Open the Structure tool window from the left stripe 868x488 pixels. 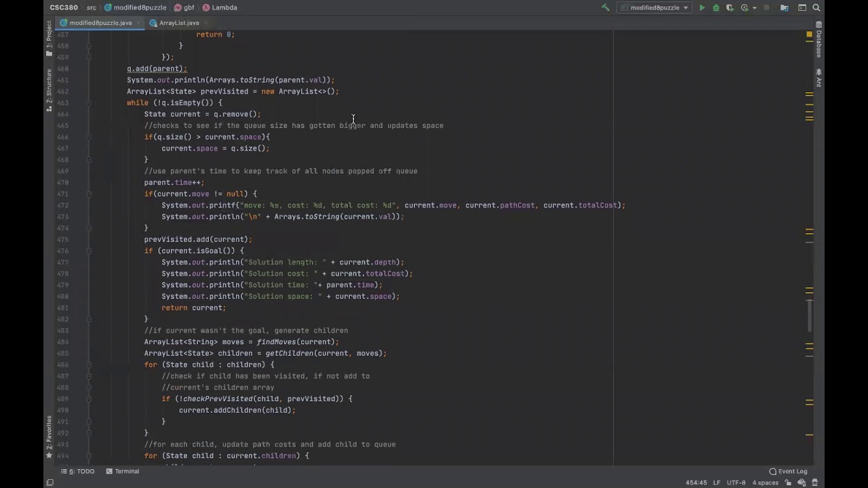click(49, 89)
